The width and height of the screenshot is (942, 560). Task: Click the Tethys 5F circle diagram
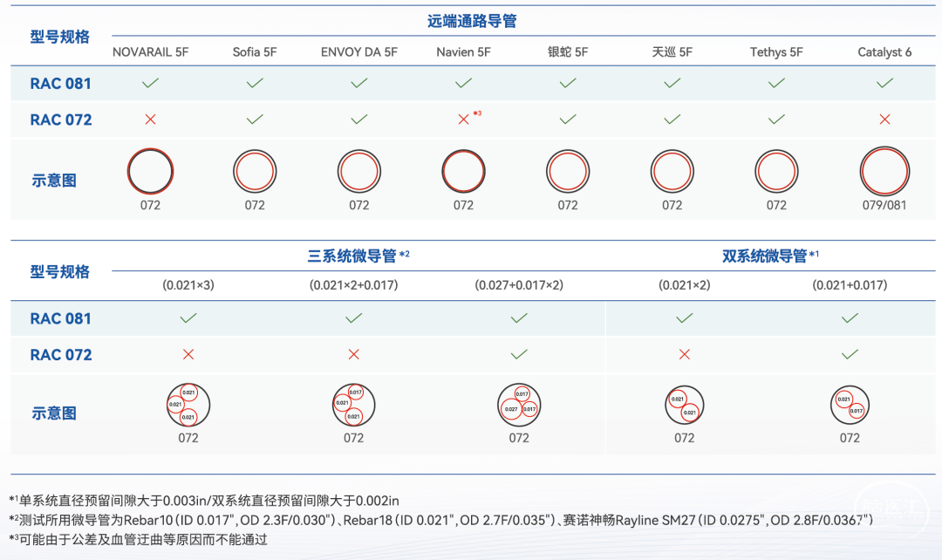point(776,171)
